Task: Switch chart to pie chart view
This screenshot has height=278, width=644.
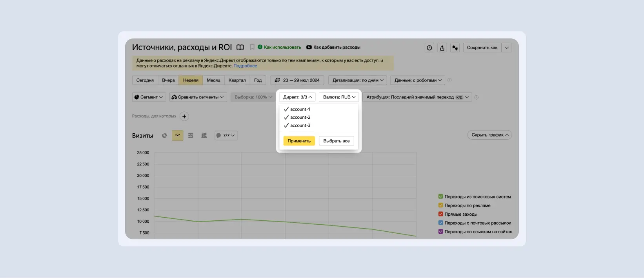Action: pyautogui.click(x=164, y=136)
